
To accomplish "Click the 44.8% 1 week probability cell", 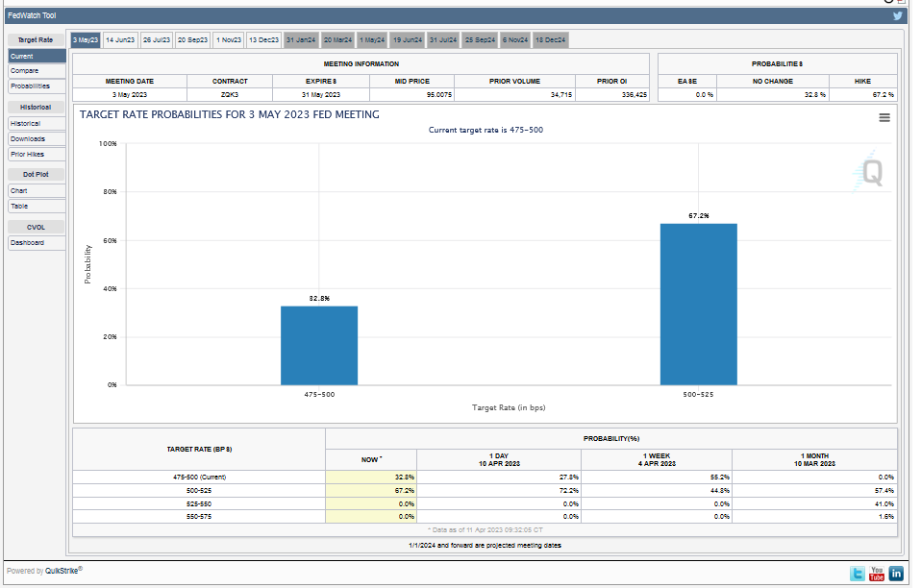I will pyautogui.click(x=657, y=491).
